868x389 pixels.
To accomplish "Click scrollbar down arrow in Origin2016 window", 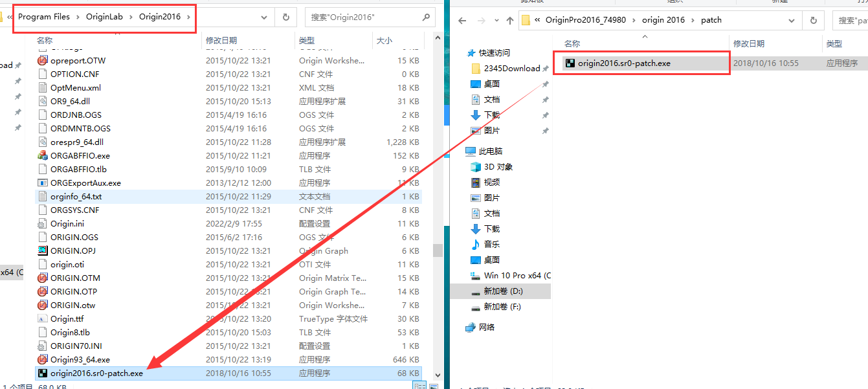I will click(438, 374).
